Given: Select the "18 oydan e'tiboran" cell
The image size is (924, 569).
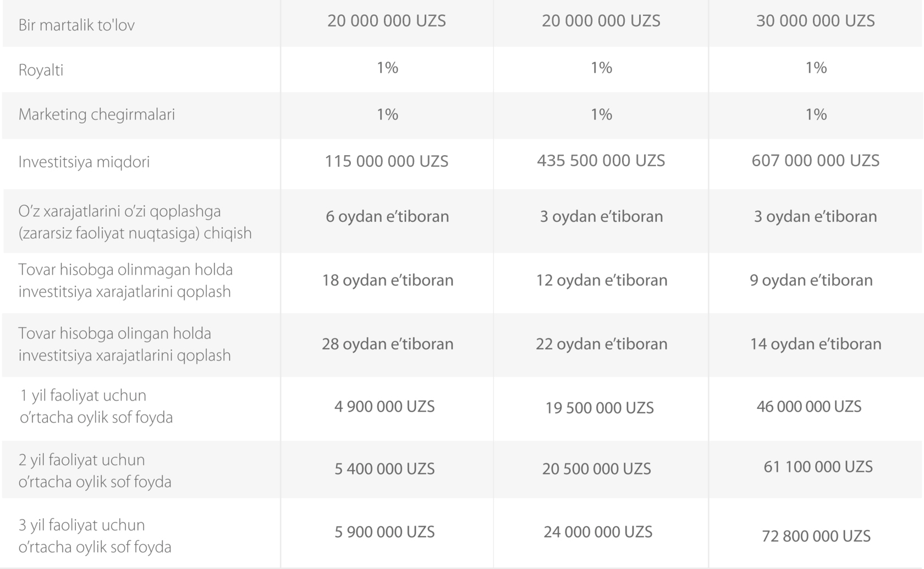Looking at the screenshot, I should 388,280.
